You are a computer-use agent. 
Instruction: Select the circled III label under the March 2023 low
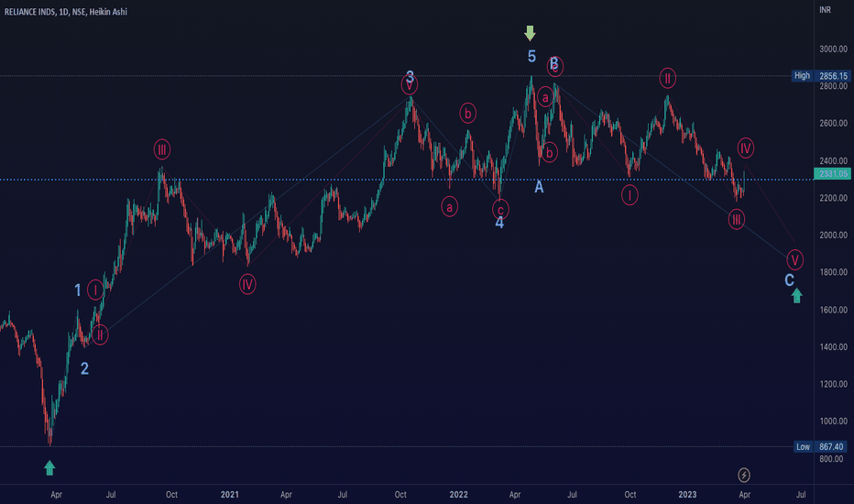737,220
